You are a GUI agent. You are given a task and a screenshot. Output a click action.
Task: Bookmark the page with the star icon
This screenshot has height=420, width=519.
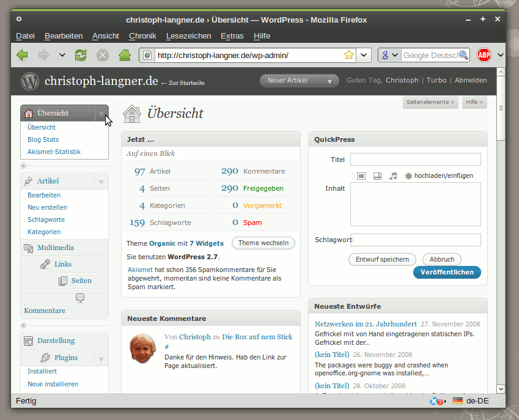[349, 55]
